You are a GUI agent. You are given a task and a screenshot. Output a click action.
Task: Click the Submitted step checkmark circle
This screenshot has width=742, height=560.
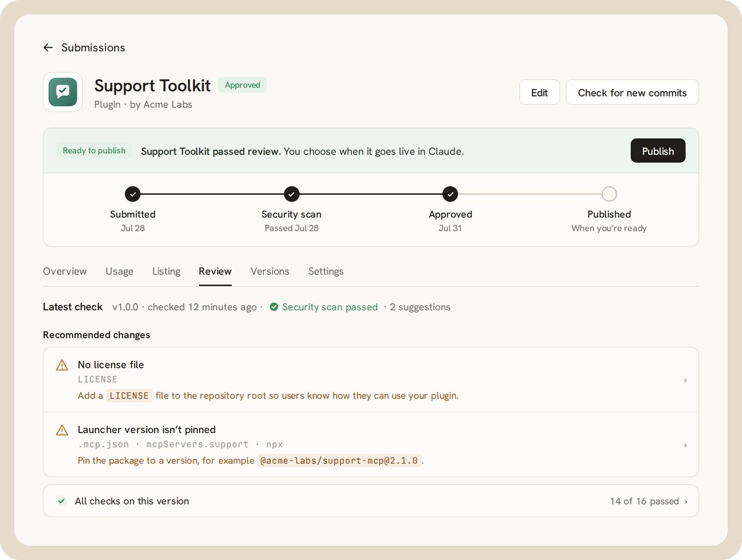coord(133,194)
